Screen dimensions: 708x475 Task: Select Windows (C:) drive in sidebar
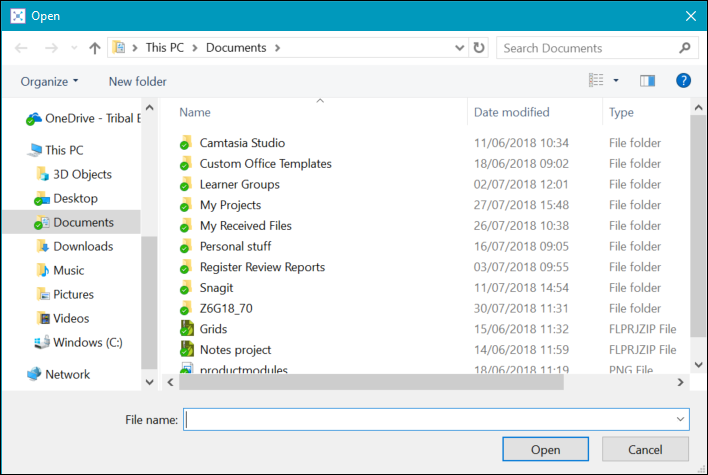click(85, 342)
